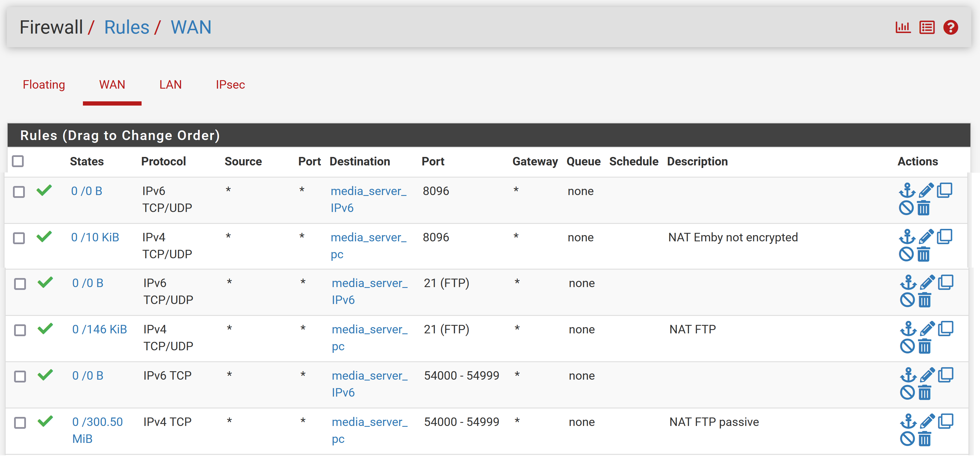
Task: Open the firewall log list icon
Action: click(x=927, y=27)
